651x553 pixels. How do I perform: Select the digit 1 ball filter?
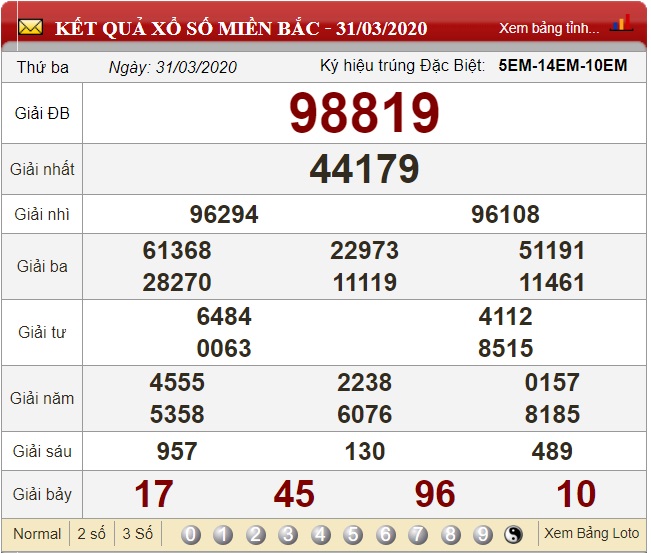(223, 534)
